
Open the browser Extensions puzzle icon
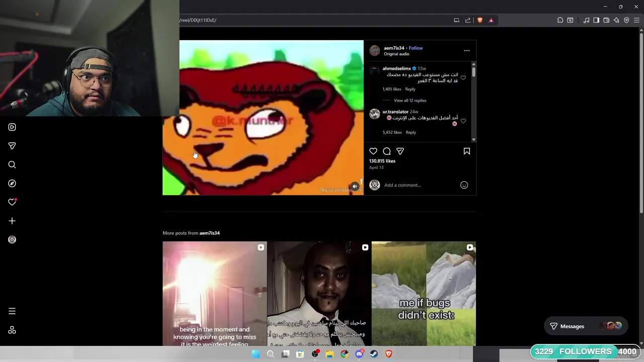coord(560,20)
